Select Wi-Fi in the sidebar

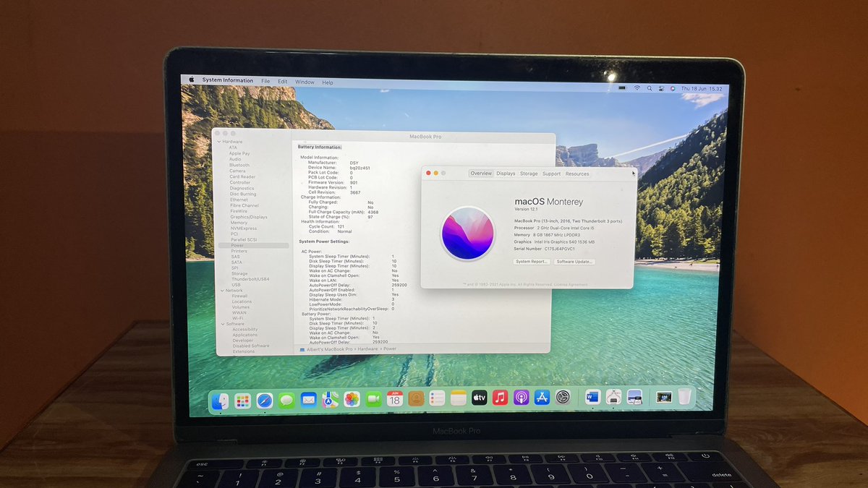[x=238, y=318]
